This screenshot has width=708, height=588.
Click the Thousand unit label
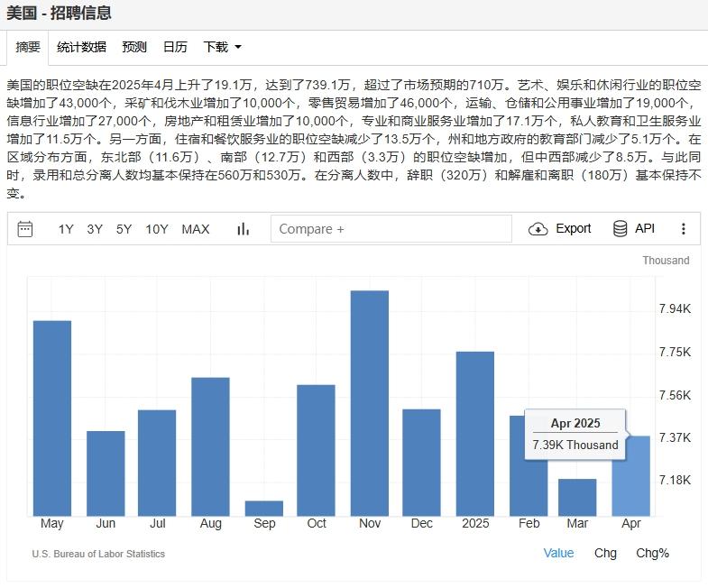[666, 261]
